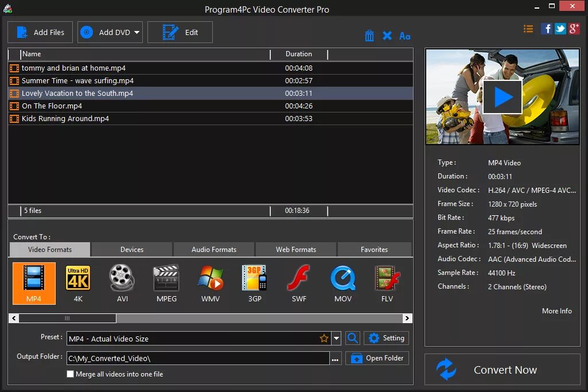Click the format list left scroll arrow
Viewport: 588px width, 392px height.
14,319
